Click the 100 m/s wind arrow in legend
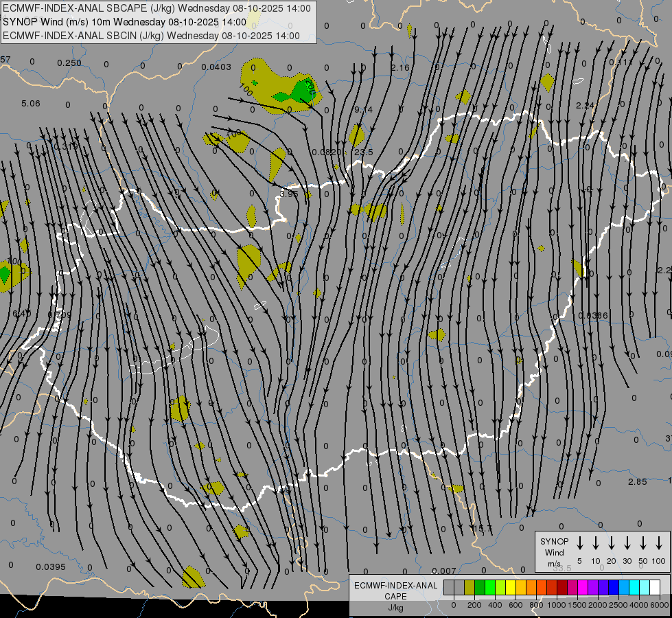The image size is (672, 618). (x=659, y=543)
